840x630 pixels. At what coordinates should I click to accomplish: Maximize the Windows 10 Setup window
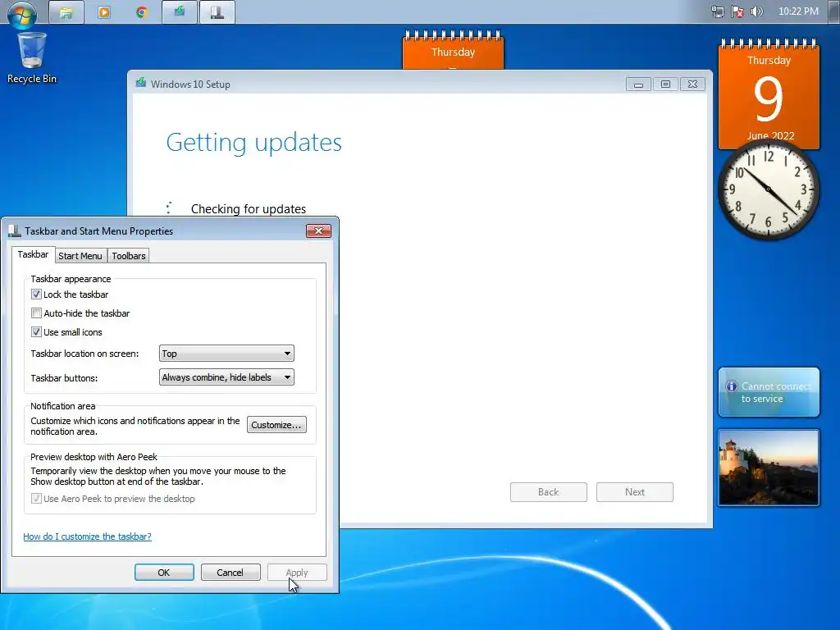click(x=665, y=84)
